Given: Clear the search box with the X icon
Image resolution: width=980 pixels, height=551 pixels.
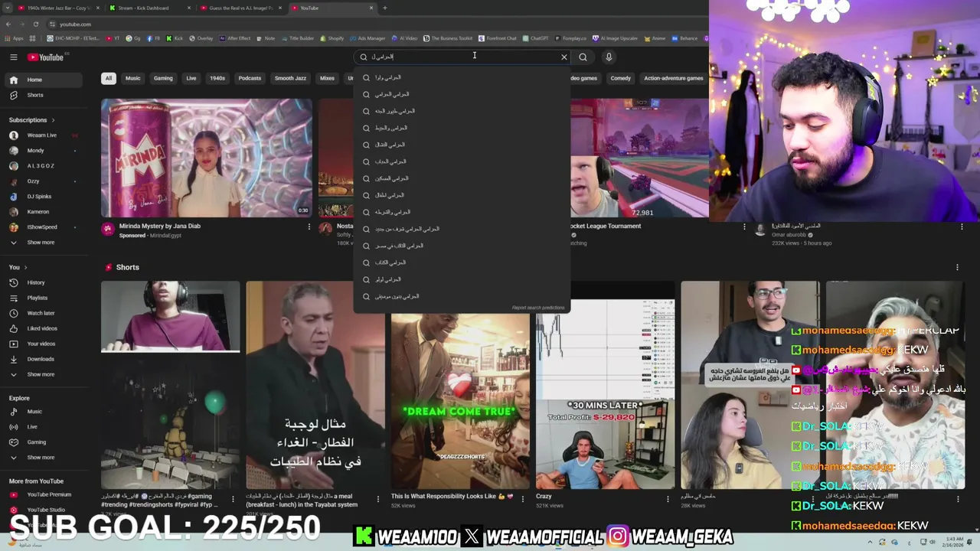Looking at the screenshot, I should tap(564, 57).
